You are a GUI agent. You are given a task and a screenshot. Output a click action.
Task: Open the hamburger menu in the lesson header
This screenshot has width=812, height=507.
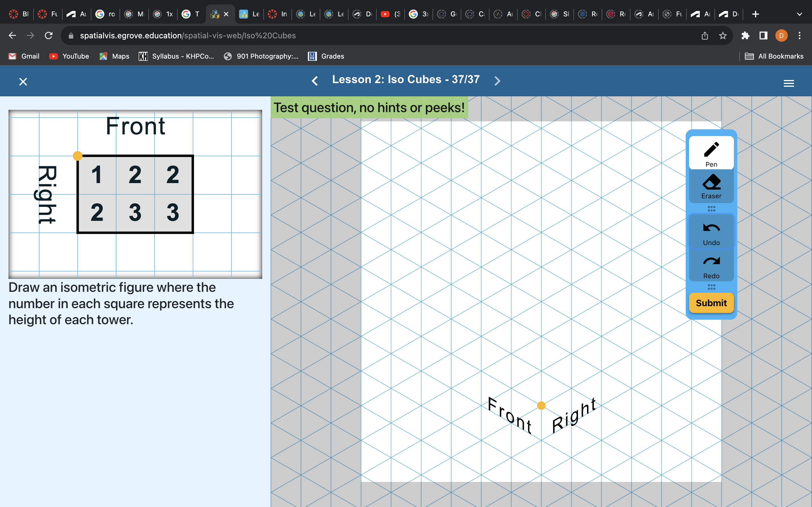tap(789, 83)
